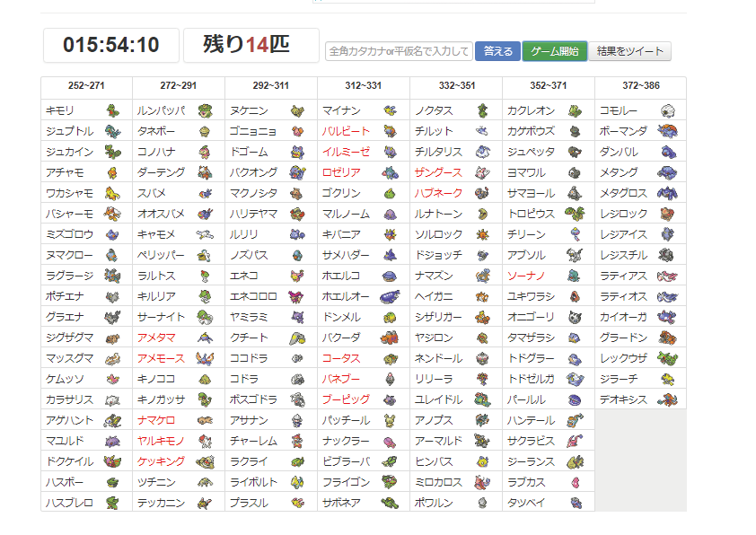Click the sprite icon next to トドゼルガ

[x=575, y=379]
